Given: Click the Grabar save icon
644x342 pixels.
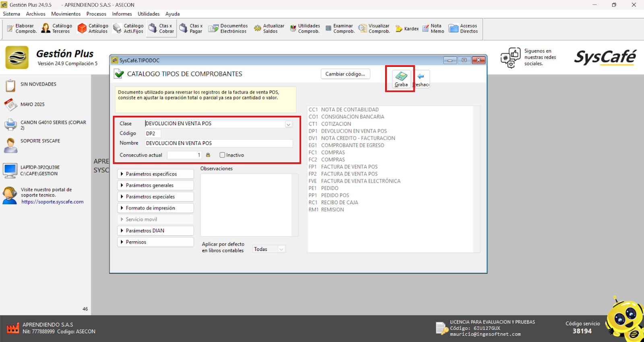Looking at the screenshot, I should coord(401,76).
